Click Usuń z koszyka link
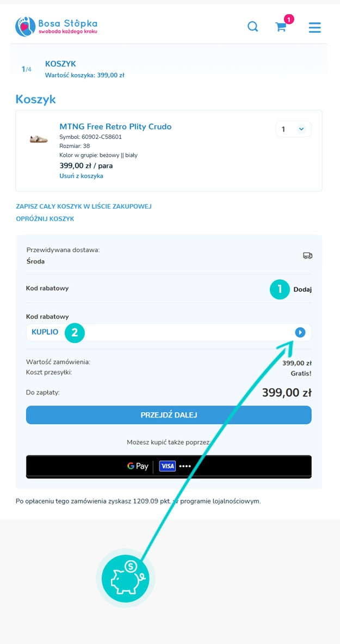This screenshot has width=340, height=644. (81, 176)
